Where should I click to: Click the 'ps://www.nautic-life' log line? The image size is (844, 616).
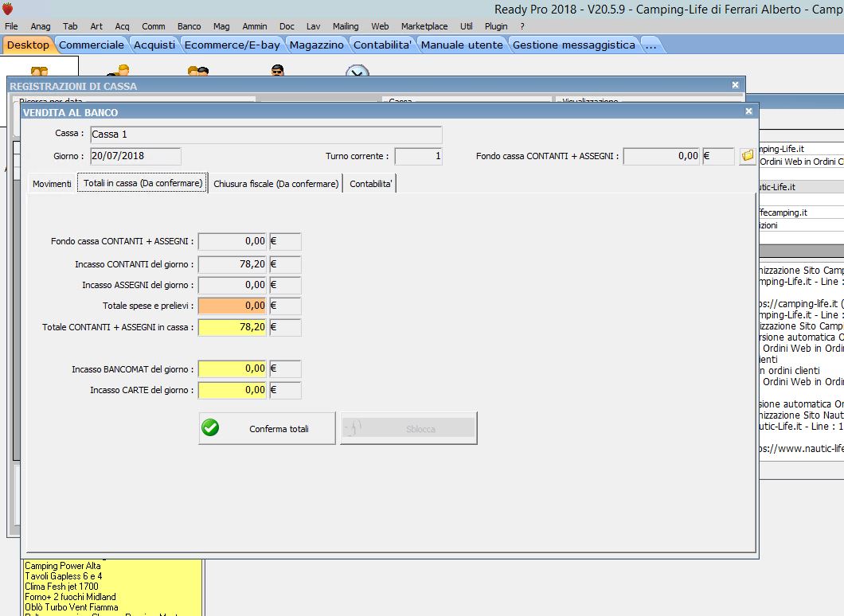tap(802, 449)
